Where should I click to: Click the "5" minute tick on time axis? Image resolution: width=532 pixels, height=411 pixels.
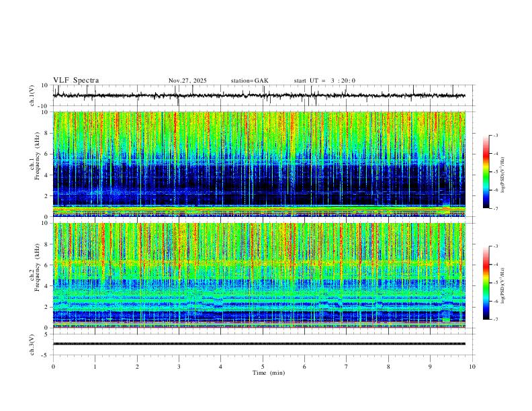click(263, 367)
